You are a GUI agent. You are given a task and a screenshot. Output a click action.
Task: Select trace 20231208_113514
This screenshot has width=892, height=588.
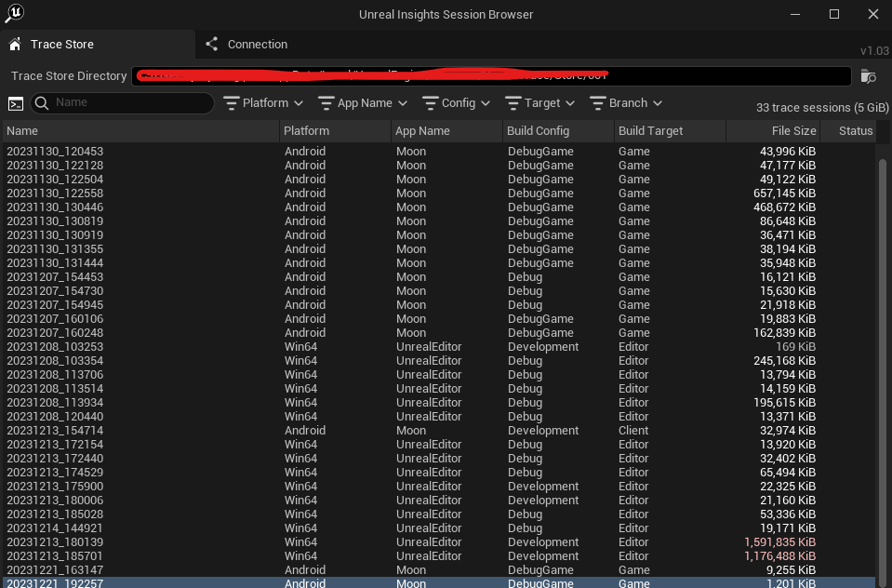pyautogui.click(x=439, y=389)
